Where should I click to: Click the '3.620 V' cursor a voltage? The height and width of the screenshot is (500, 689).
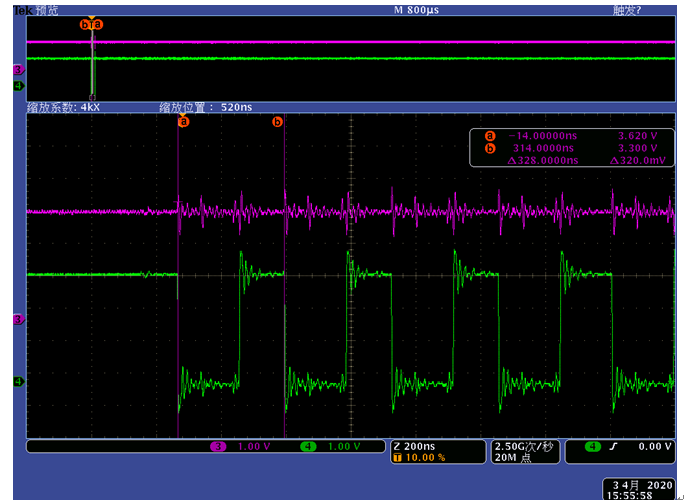point(638,136)
